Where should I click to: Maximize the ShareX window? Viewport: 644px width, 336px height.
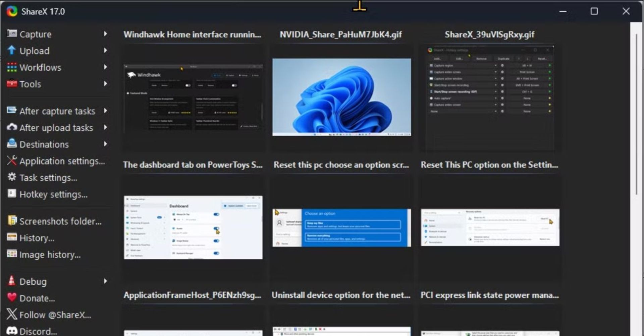[594, 11]
